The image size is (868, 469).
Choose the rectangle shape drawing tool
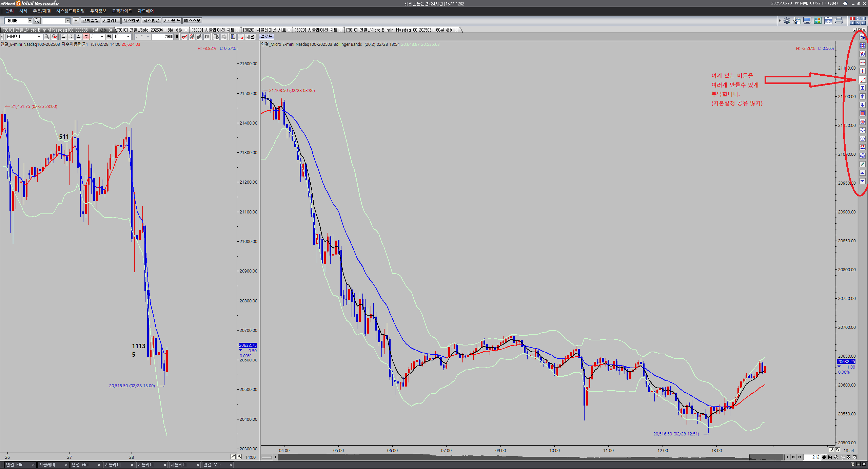click(863, 113)
